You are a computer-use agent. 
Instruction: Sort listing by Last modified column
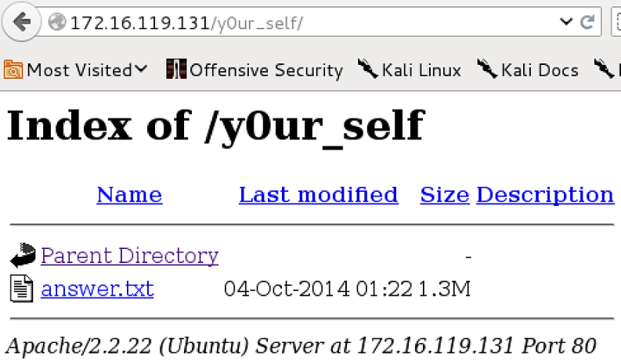[319, 195]
